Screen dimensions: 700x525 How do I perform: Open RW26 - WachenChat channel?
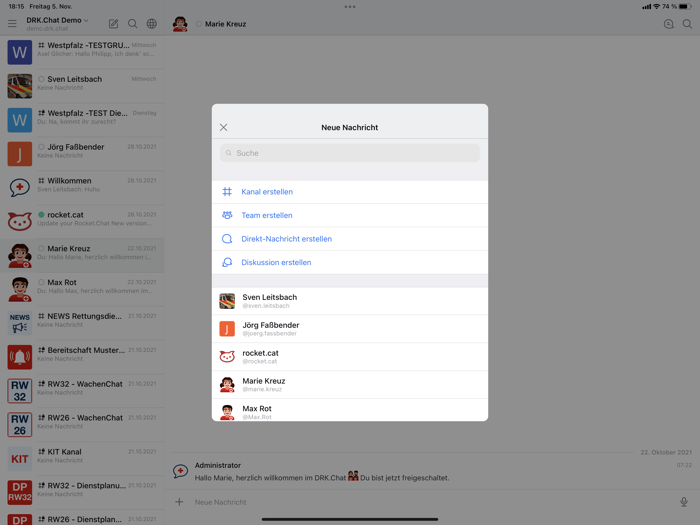(x=82, y=425)
